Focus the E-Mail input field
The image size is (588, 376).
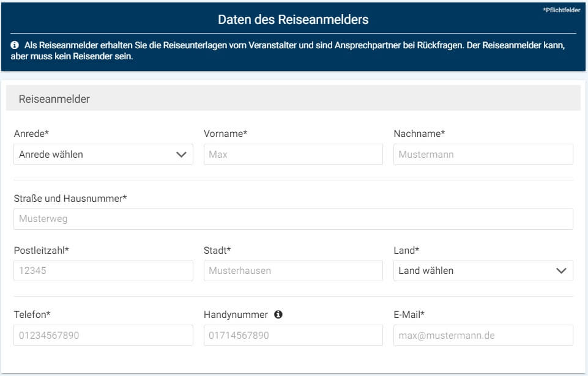(483, 336)
